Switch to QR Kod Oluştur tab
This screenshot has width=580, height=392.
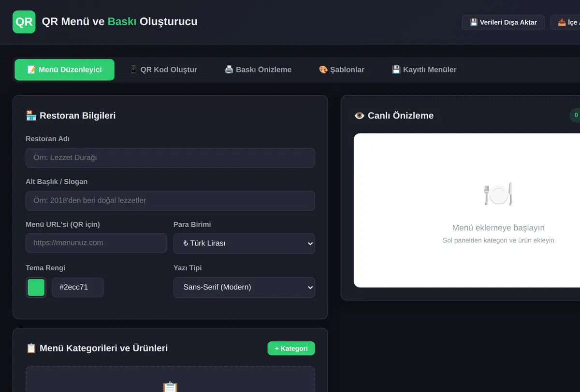click(x=163, y=70)
